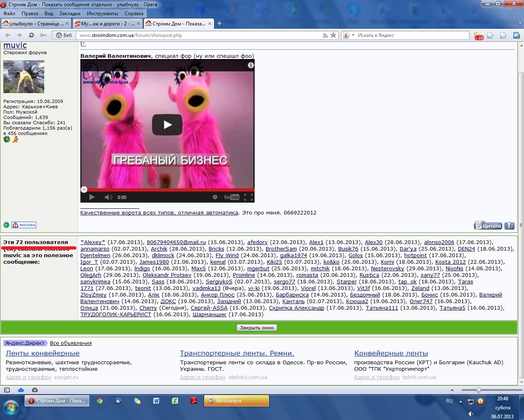Reload the page with the refresh icon
The image size is (524, 420).
coord(31,35)
